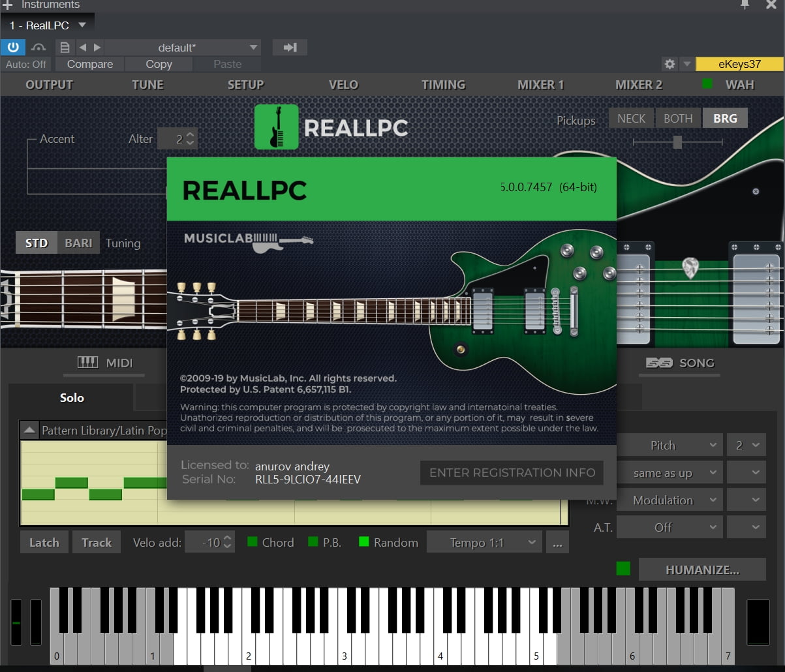Open the pitch range 2 dropdown

tap(747, 445)
